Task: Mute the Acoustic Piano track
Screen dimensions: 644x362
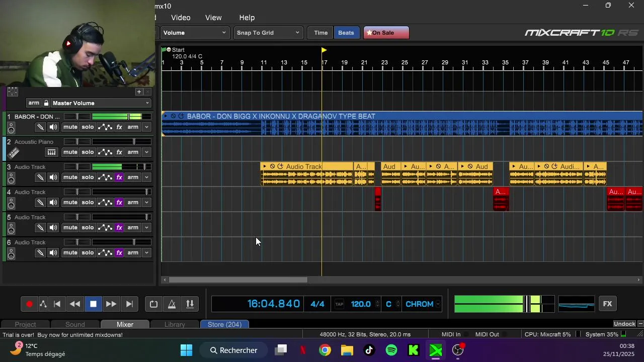Action: point(70,152)
